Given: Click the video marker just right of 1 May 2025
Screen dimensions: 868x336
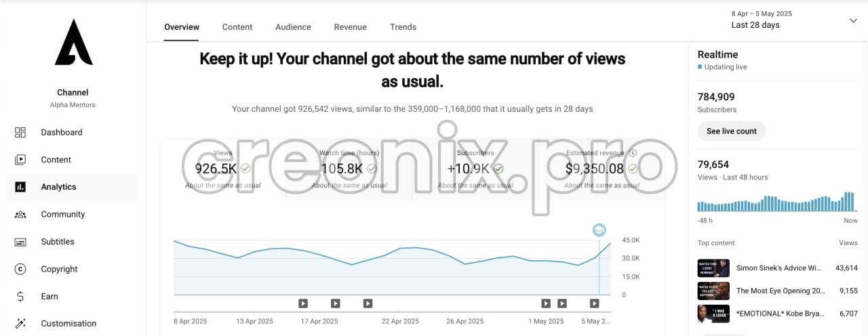Looking at the screenshot, I should pos(561,303).
